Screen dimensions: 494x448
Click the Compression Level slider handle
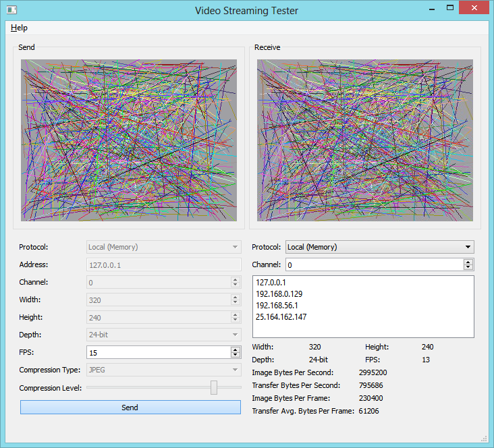(x=214, y=387)
